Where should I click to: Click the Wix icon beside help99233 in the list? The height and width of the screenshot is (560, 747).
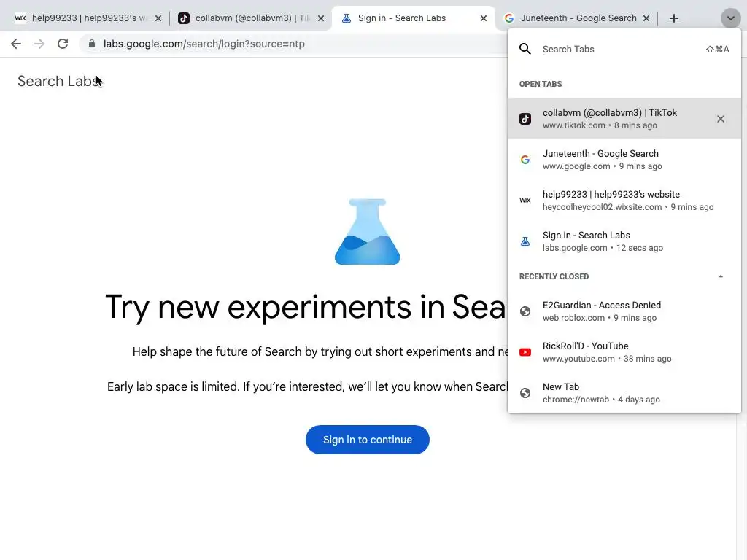tap(525, 201)
